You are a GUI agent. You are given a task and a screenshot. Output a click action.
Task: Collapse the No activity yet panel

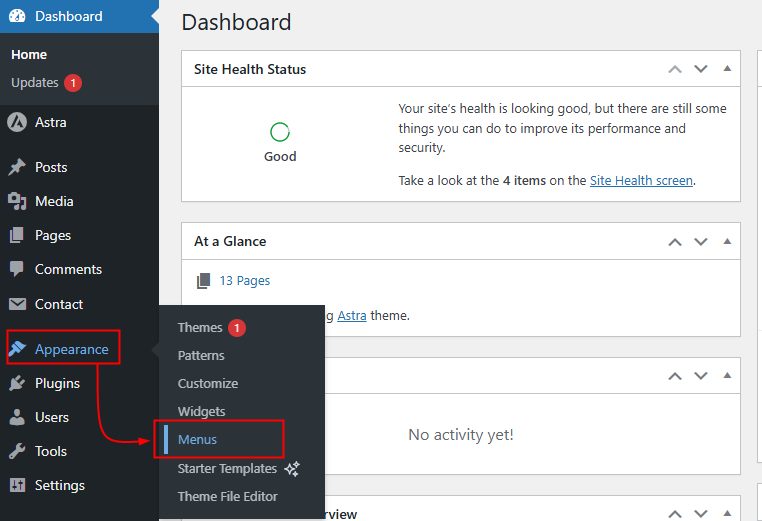[727, 375]
